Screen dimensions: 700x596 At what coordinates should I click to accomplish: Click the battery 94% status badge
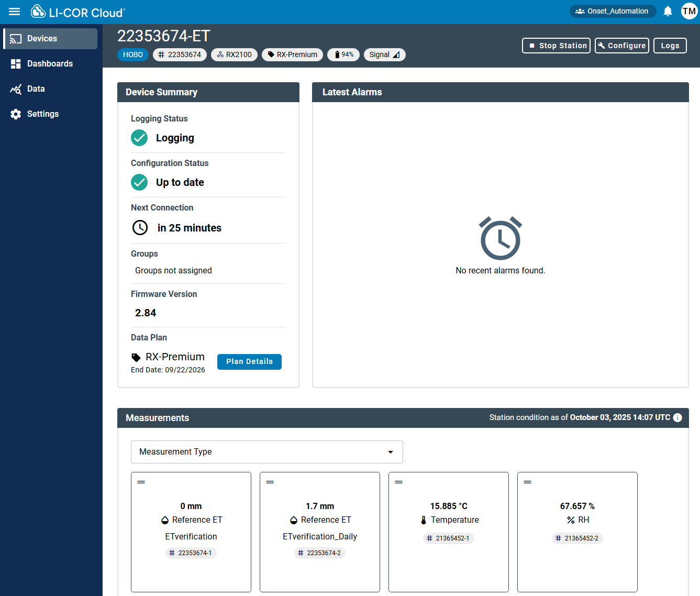pos(343,54)
